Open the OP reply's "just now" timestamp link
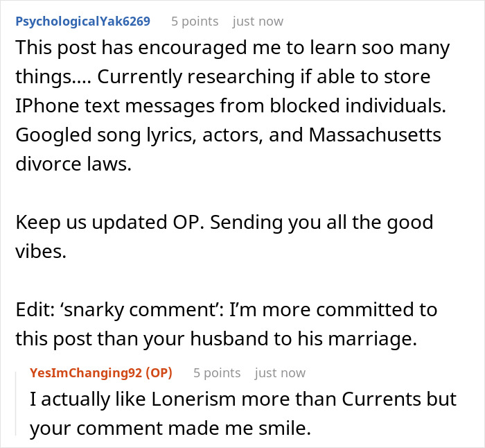The height and width of the screenshot is (448, 485). point(280,373)
